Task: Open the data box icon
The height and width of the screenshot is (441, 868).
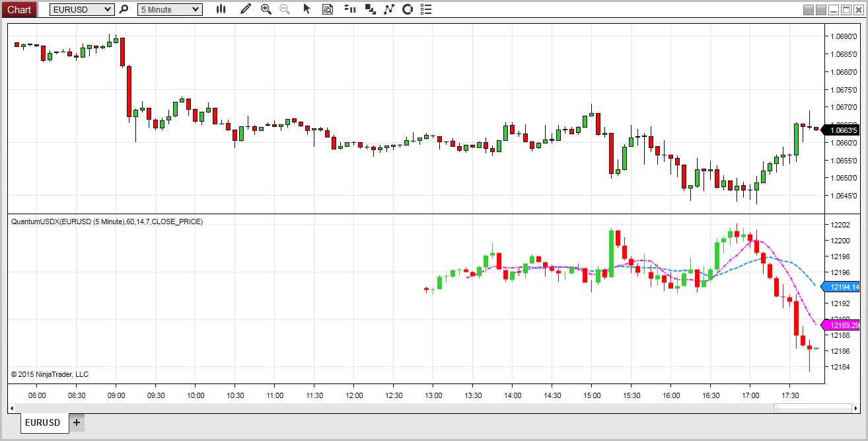Action: pos(328,9)
